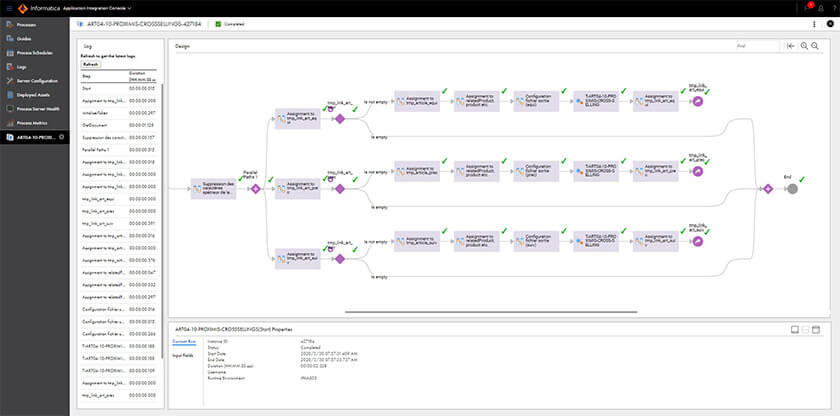Select the decision diamond on the equi branch
Viewport: 840px width, 416px height.
[x=339, y=119]
